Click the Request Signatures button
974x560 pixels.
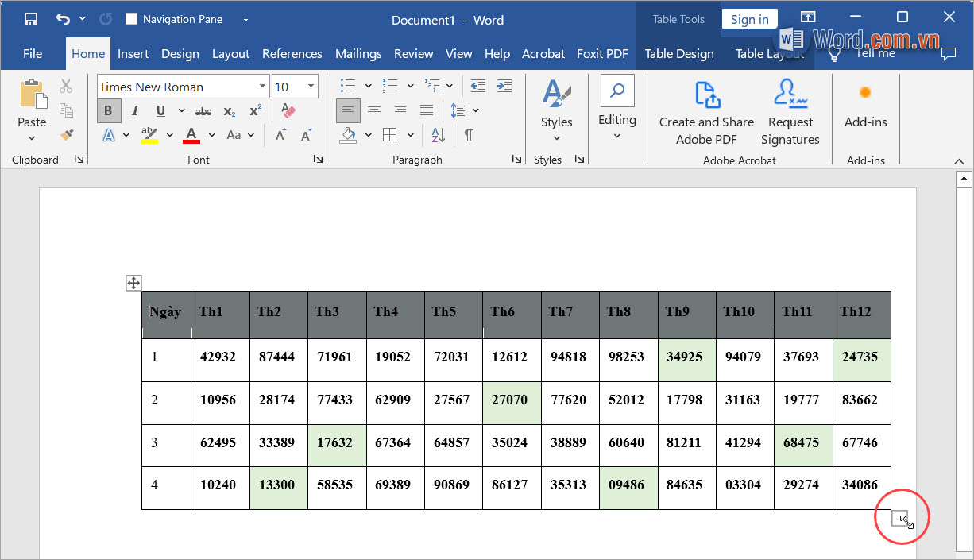click(x=790, y=113)
